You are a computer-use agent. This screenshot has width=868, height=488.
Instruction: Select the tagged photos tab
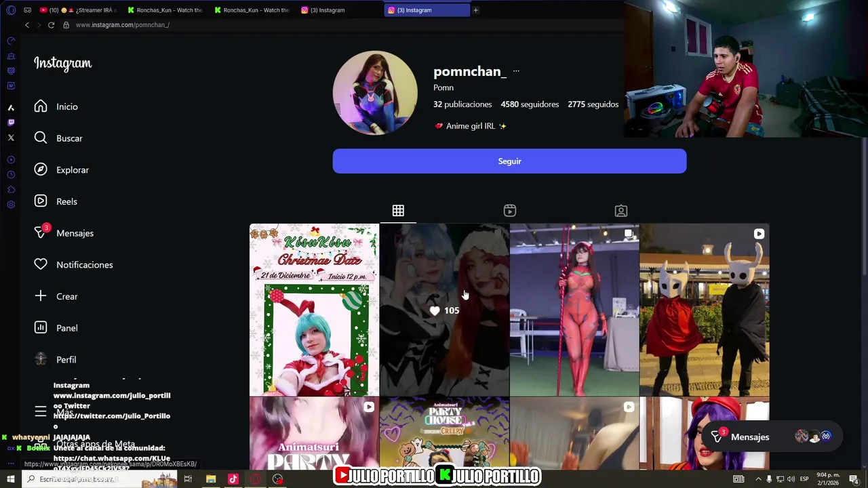(621, 211)
